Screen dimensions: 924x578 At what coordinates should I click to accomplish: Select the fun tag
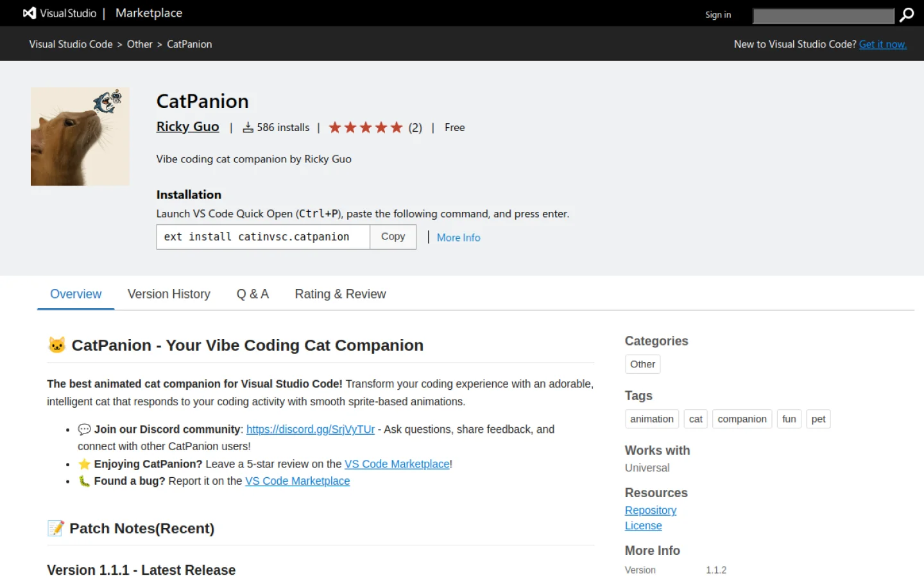point(789,419)
